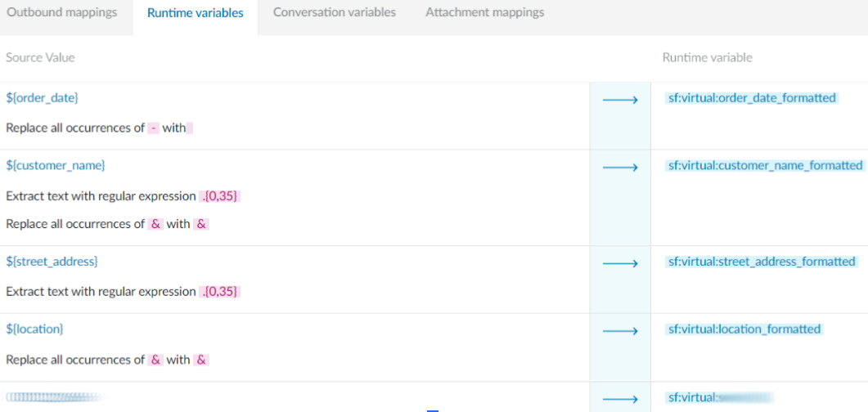Open the ${customer_name} source value
Image resolution: width=868 pixels, height=412 pixels.
point(55,165)
